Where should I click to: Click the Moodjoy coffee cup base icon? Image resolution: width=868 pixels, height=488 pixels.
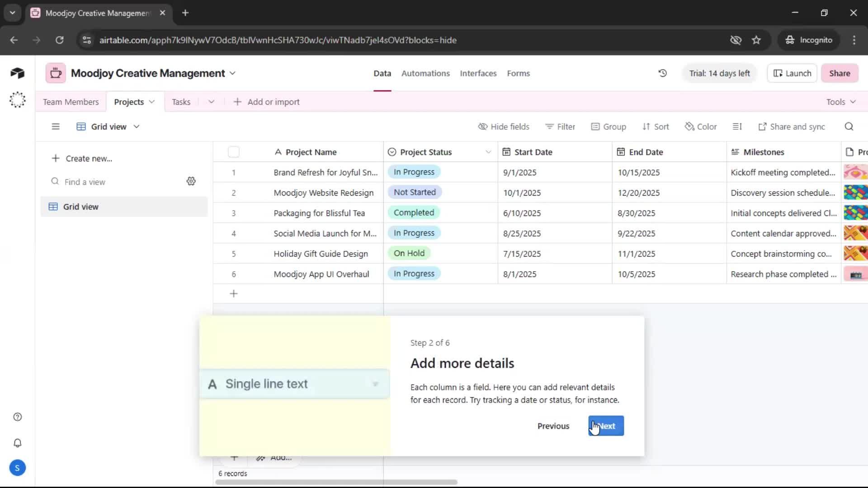coord(56,73)
